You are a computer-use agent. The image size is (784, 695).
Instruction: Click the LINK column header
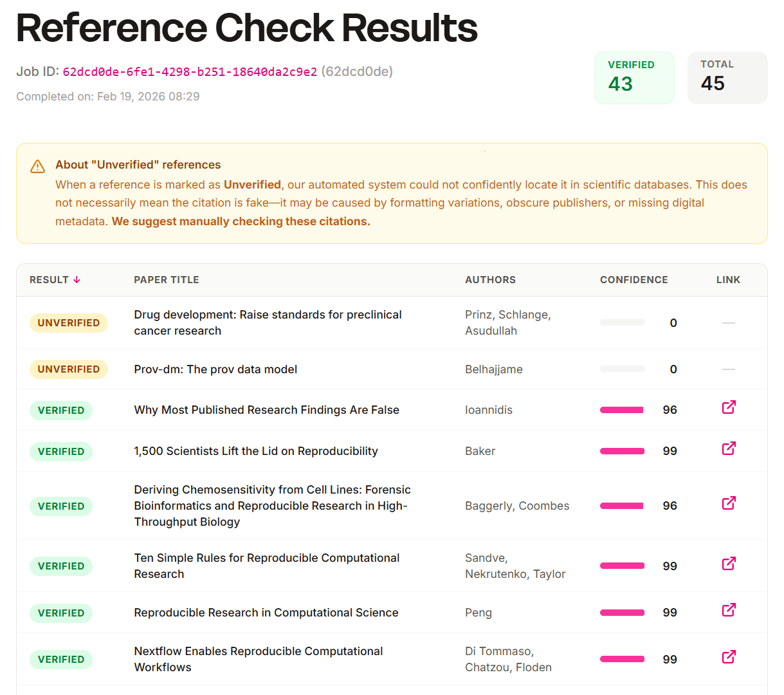point(728,280)
